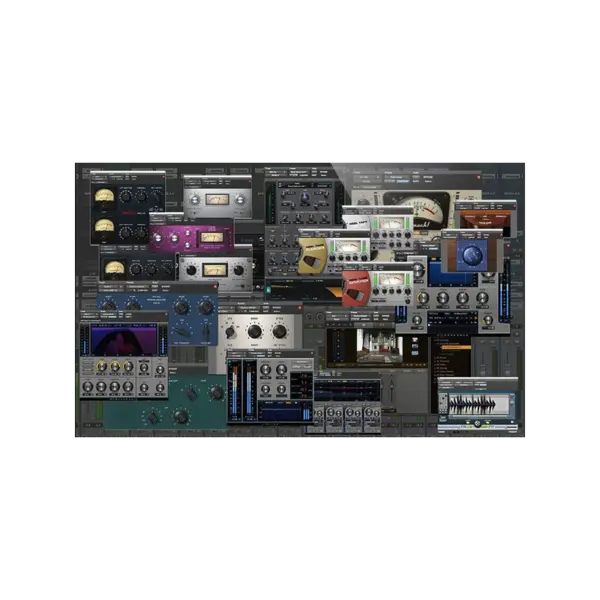Adjust the leftmost knob on the purple compressor
Viewport: 600px width, 600px height.
pyautogui.click(x=157, y=238)
